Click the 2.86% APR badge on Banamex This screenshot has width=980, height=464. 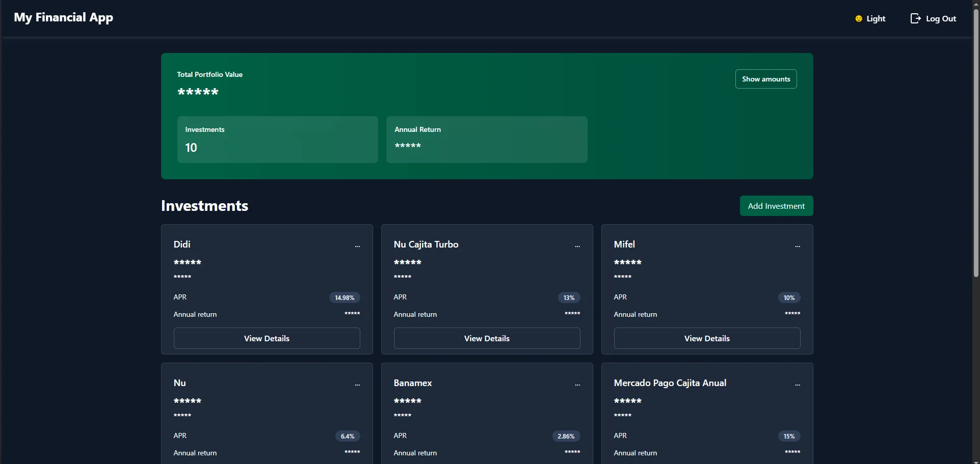click(566, 436)
